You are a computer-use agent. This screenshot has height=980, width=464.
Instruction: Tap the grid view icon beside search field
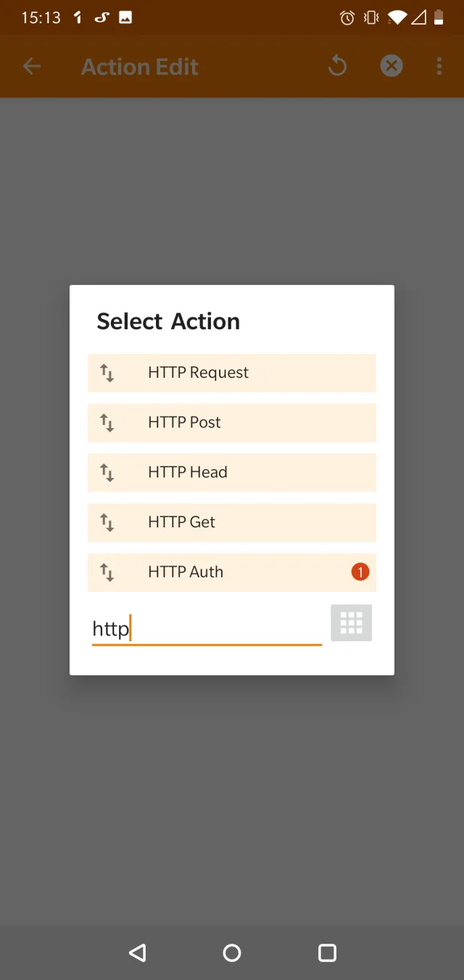click(351, 622)
